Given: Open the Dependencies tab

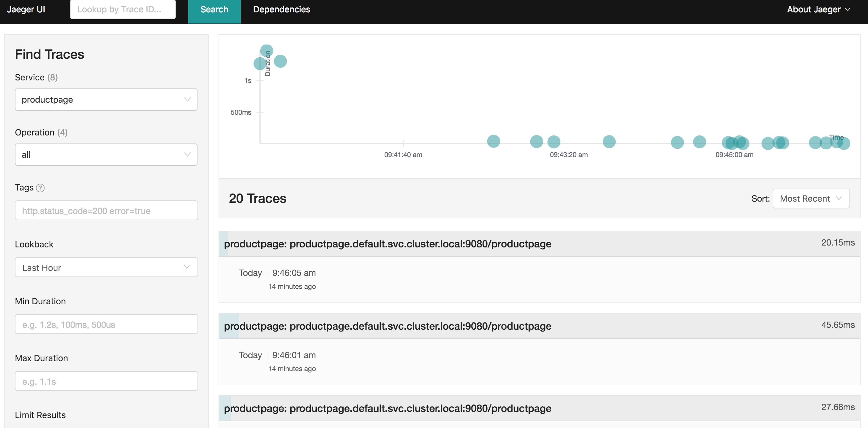Looking at the screenshot, I should click(282, 9).
